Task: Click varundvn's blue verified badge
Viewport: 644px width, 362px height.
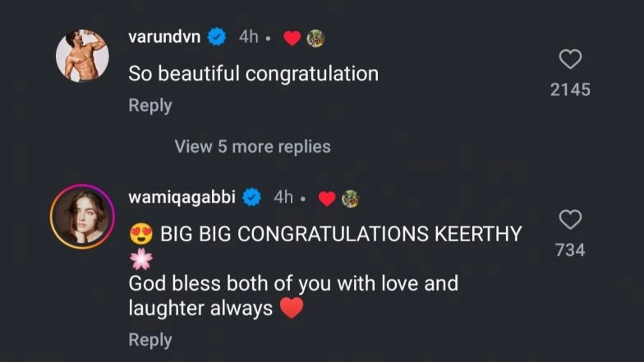Action: pos(218,37)
